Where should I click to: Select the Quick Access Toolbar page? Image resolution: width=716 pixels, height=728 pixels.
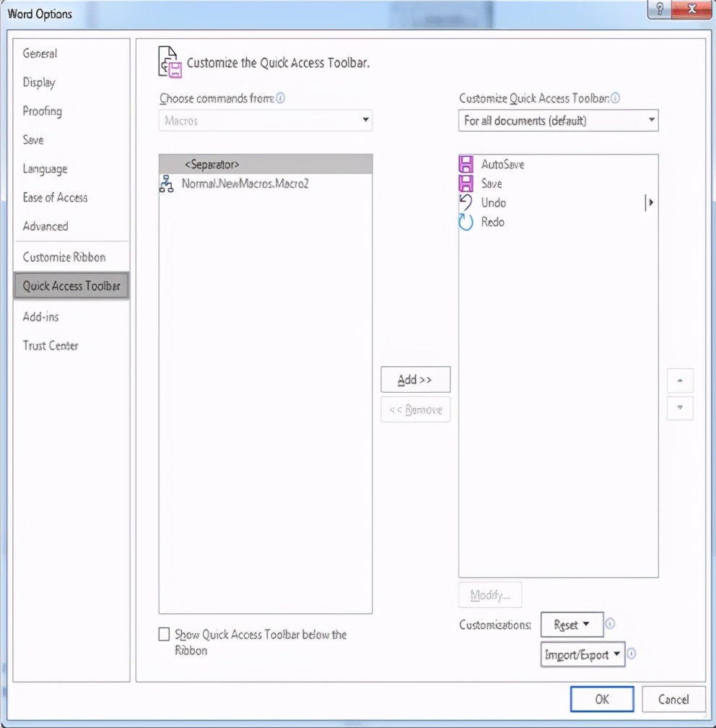pos(71,285)
